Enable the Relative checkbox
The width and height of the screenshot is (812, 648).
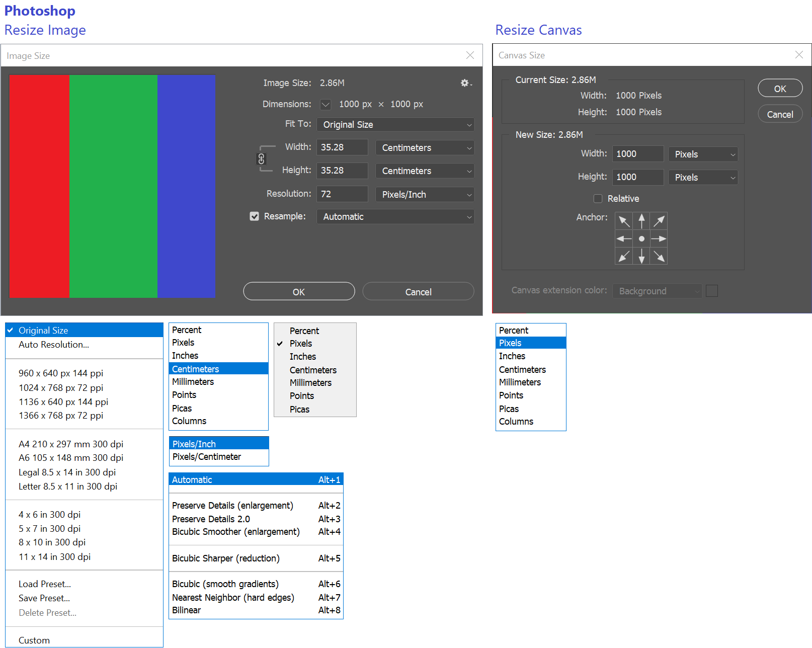click(598, 199)
